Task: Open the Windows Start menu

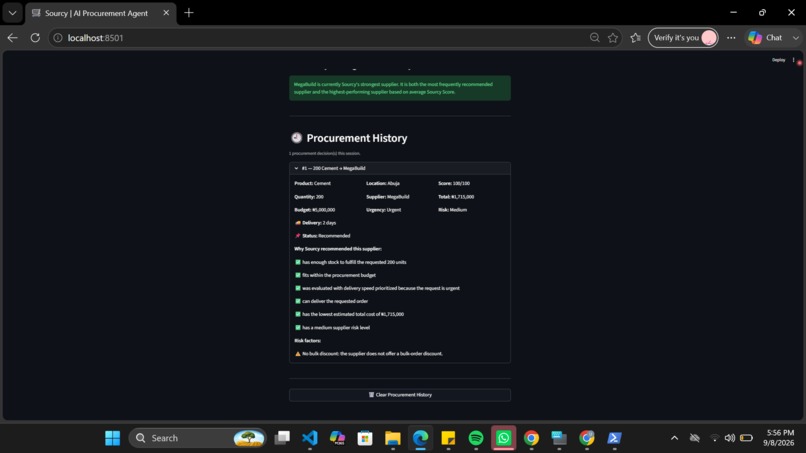Action: 112,438
